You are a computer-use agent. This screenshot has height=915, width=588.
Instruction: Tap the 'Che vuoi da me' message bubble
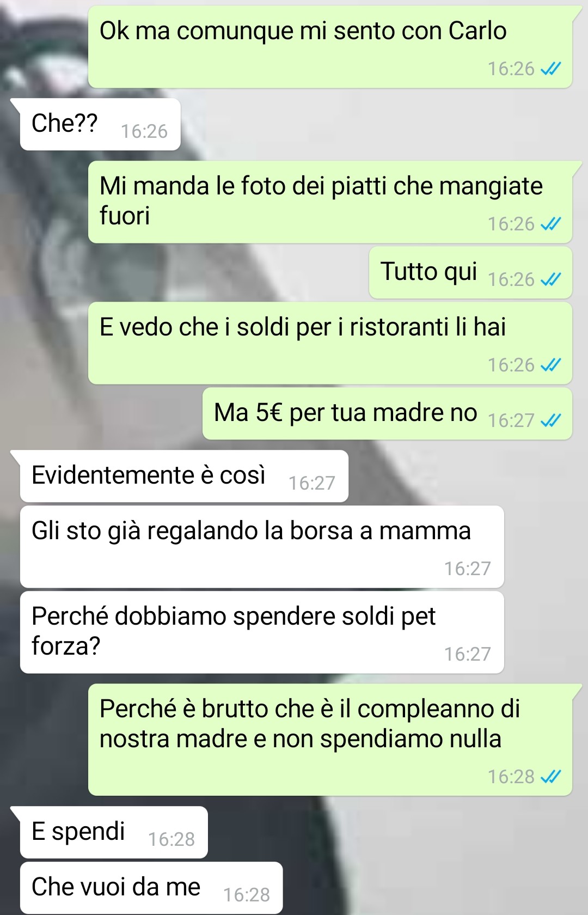(x=151, y=888)
